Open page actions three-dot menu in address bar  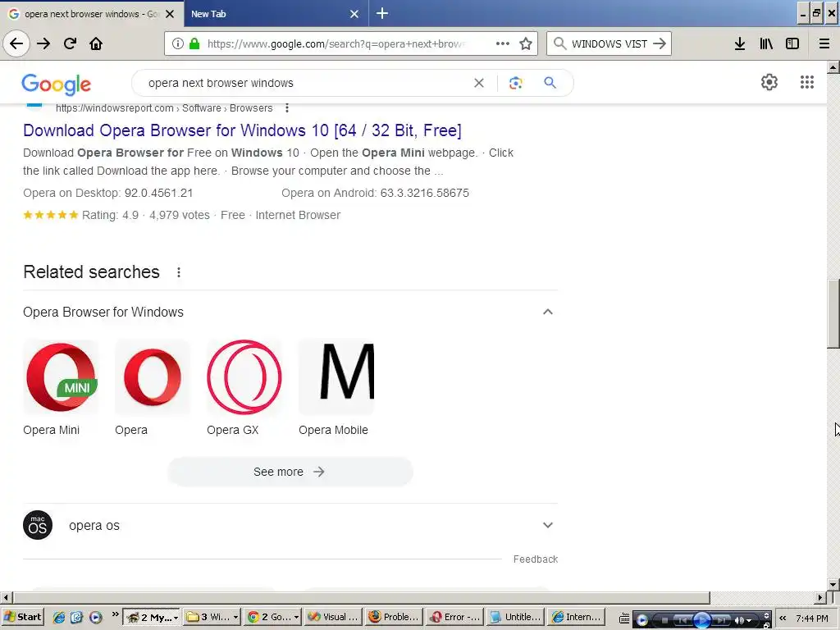tap(503, 43)
